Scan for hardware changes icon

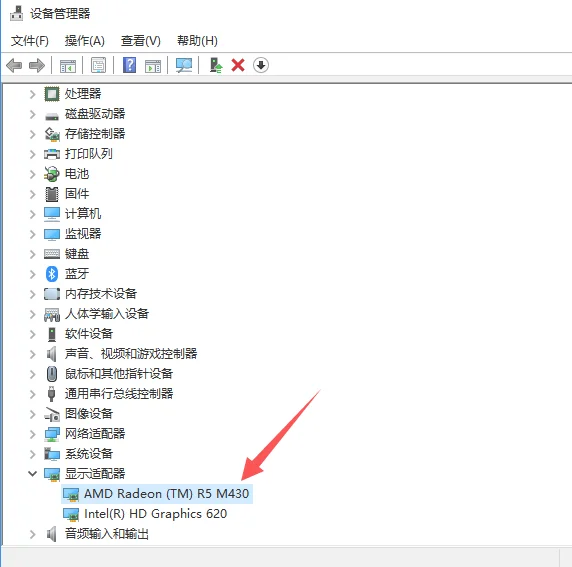click(x=184, y=66)
